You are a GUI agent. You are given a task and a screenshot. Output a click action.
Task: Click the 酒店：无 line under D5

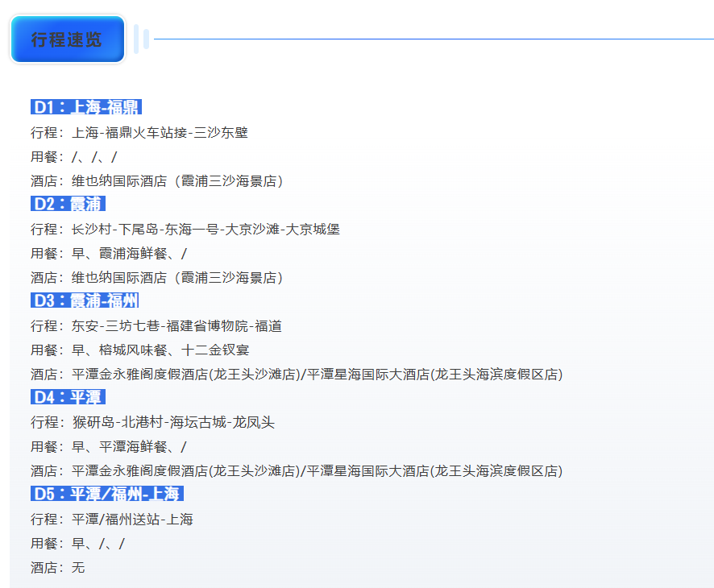pos(58,568)
